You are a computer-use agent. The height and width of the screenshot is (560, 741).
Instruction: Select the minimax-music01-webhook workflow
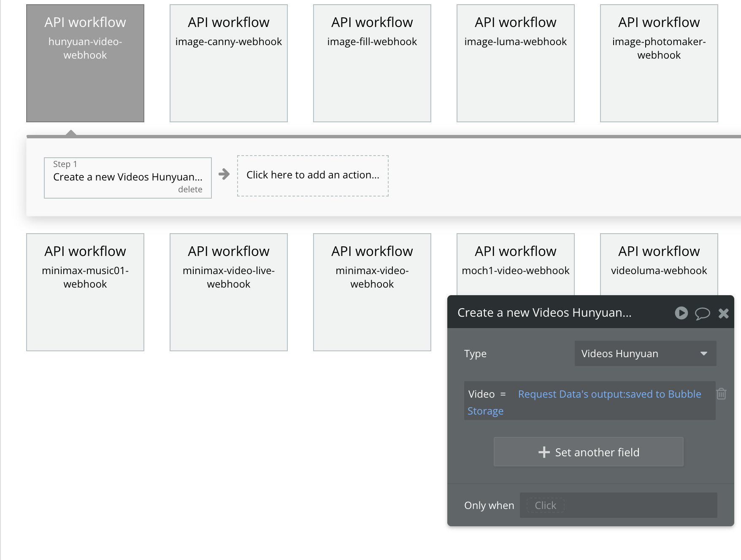coord(85,292)
